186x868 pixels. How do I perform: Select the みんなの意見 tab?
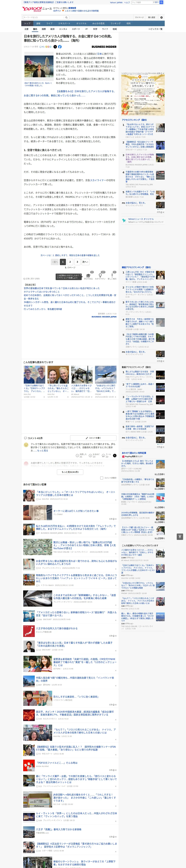(98, 24)
